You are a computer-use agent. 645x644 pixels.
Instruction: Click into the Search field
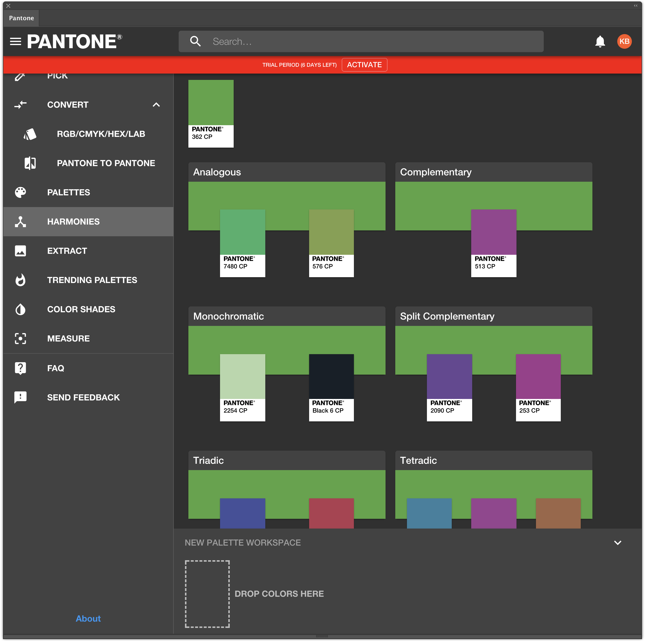(x=361, y=41)
